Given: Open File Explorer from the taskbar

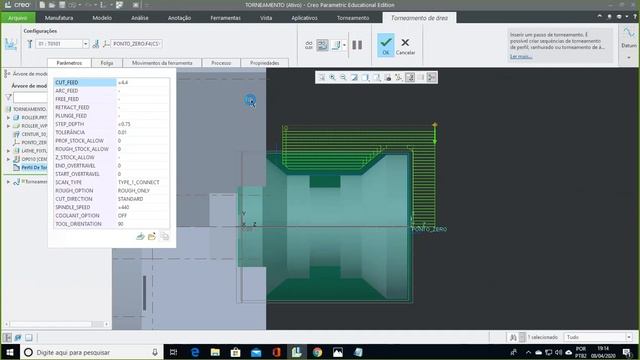Looking at the screenshot, I should 215,352.
